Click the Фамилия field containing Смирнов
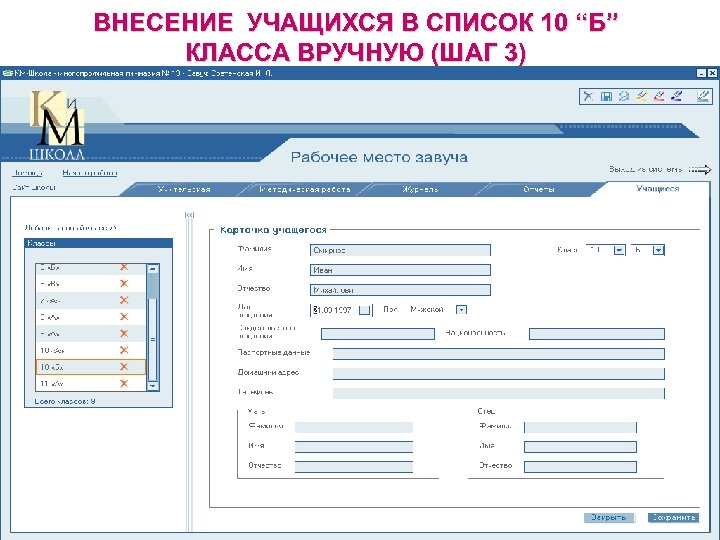The height and width of the screenshot is (540, 720). click(x=400, y=250)
